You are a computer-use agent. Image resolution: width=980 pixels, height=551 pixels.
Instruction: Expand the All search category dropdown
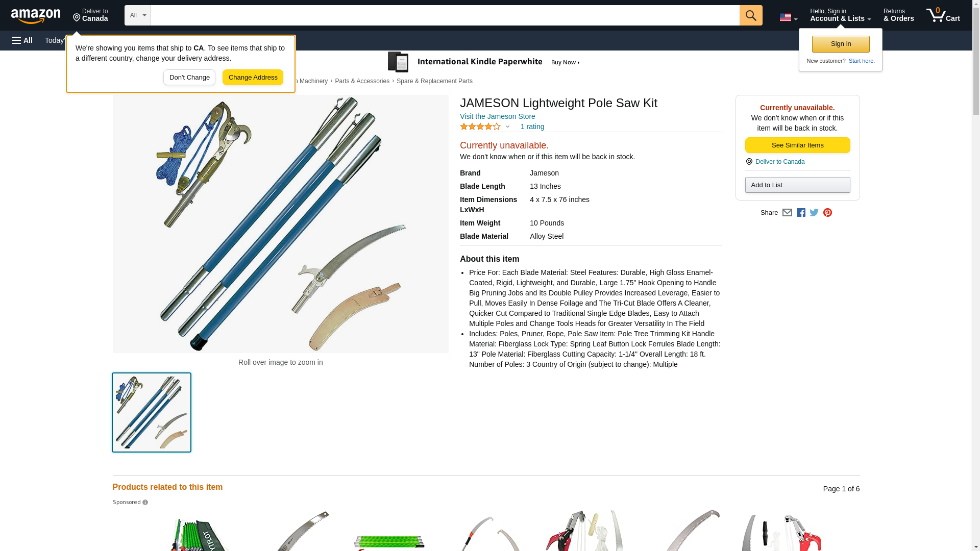[137, 15]
